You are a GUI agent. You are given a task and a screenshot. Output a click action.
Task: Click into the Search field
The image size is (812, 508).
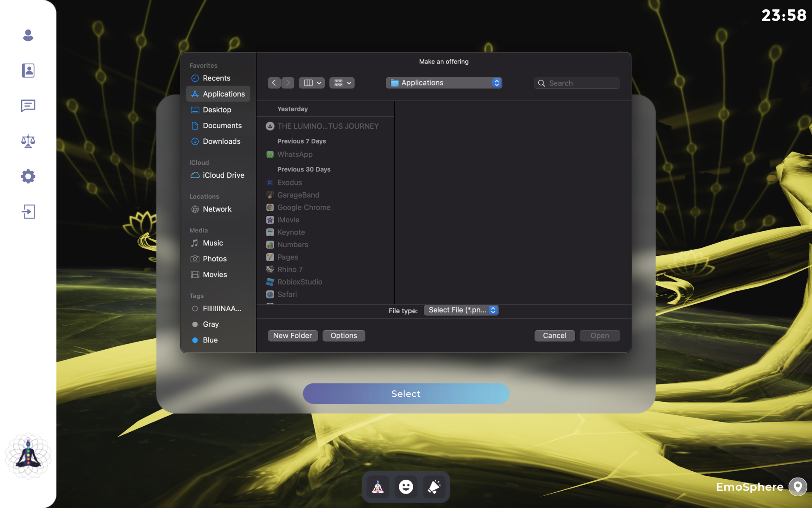[x=577, y=83]
